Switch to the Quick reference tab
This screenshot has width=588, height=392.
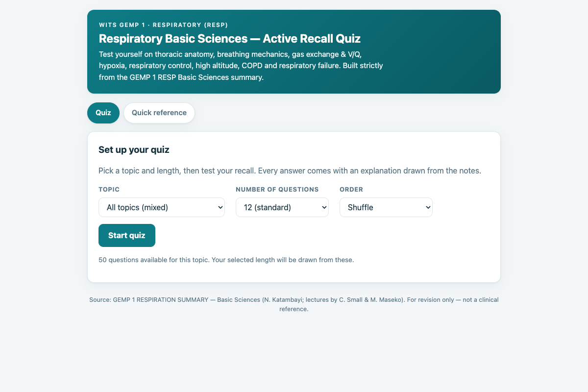(x=159, y=113)
